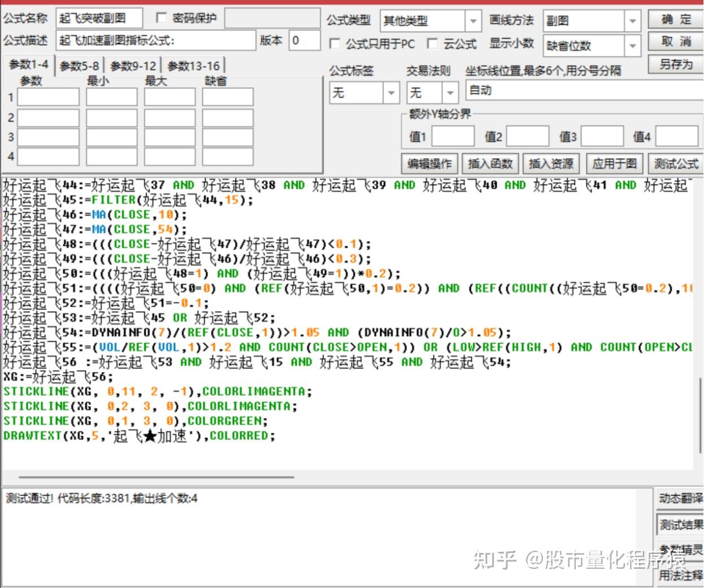
Task: Click the STICKLINE line ending COLORGREEN
Action: 136,421
